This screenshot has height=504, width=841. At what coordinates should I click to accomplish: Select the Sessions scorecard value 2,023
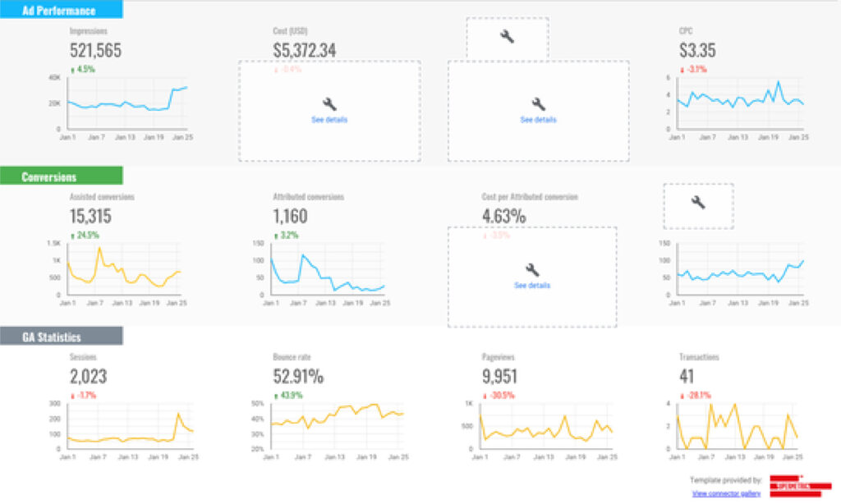(88, 377)
